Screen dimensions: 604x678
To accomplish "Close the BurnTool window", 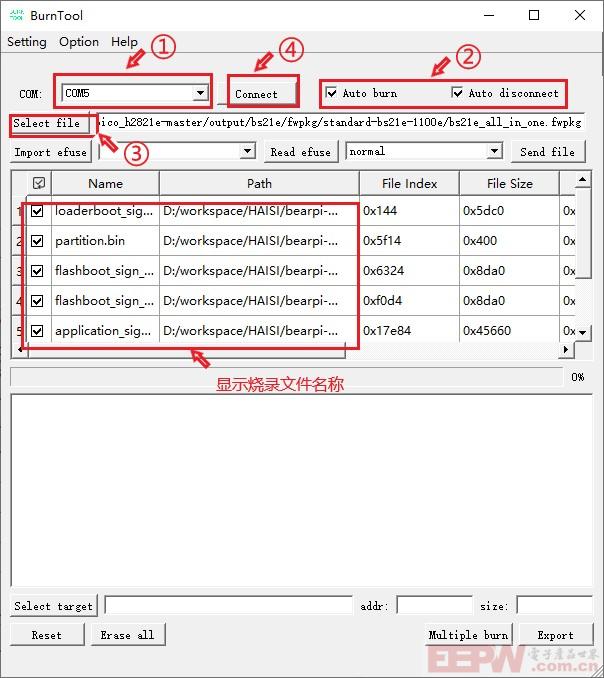I will (580, 16).
